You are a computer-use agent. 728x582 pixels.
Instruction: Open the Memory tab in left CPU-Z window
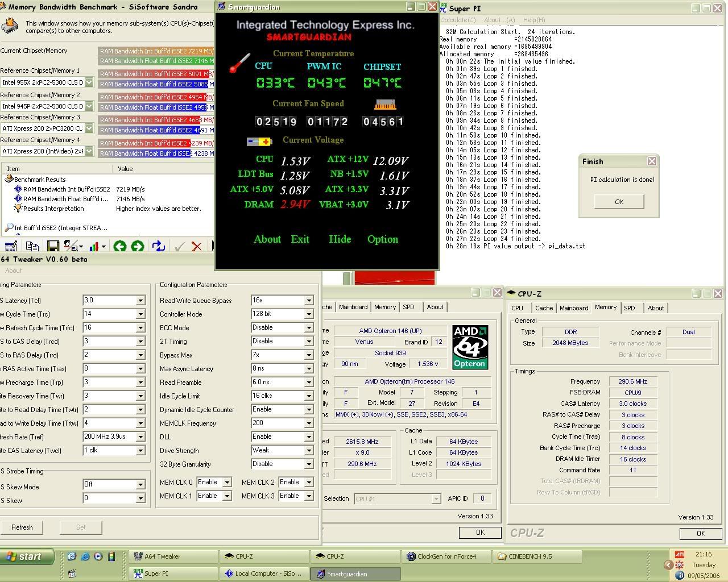pos(385,307)
